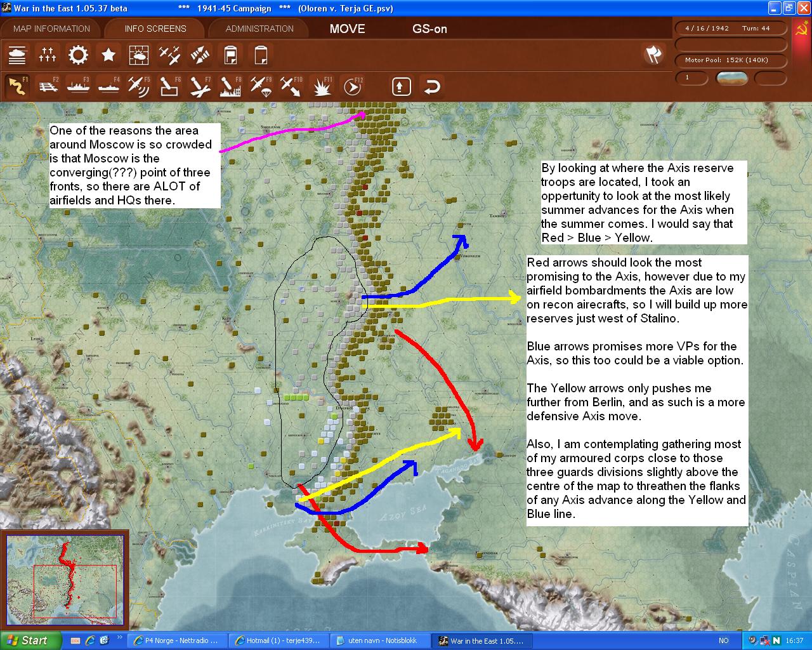Open the Windows Start menu
812x650 pixels.
(30, 640)
